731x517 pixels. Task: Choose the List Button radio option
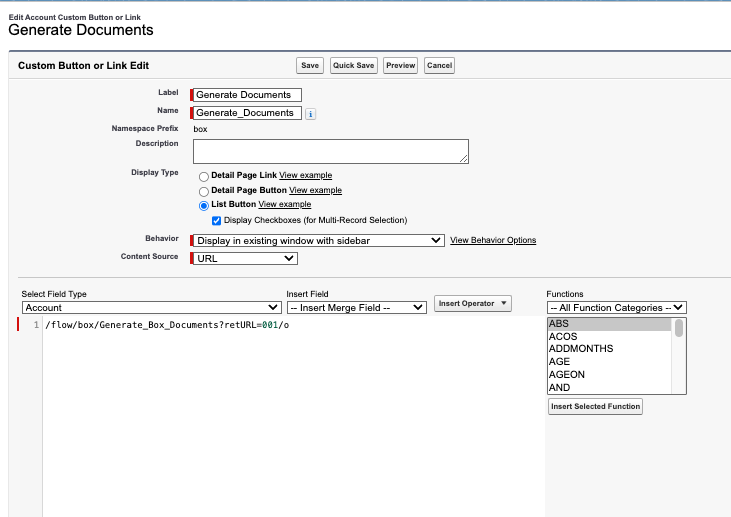(204, 205)
